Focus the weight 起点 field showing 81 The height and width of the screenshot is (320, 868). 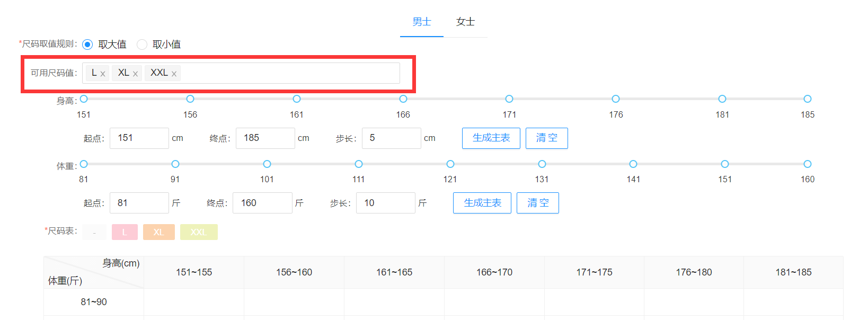pos(139,203)
